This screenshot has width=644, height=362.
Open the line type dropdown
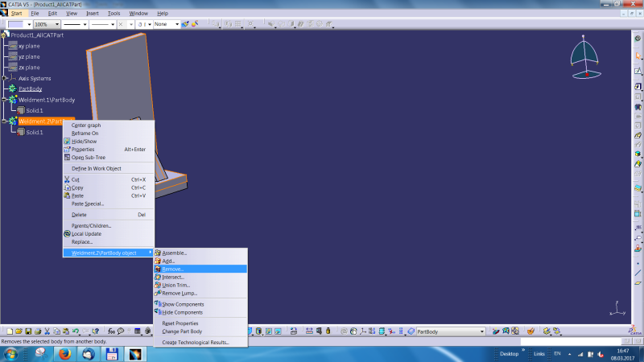tap(103, 24)
